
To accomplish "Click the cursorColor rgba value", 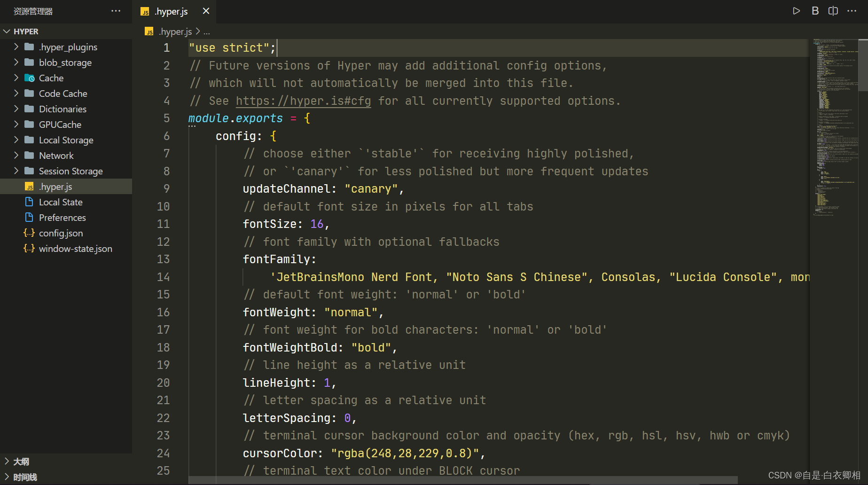I will coord(405,454).
